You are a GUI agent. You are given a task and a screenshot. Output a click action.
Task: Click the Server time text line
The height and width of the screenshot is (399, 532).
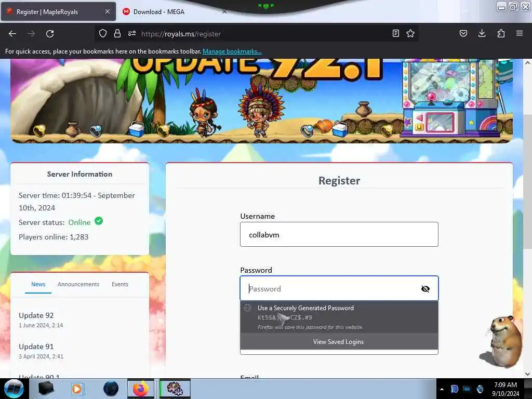tap(77, 202)
